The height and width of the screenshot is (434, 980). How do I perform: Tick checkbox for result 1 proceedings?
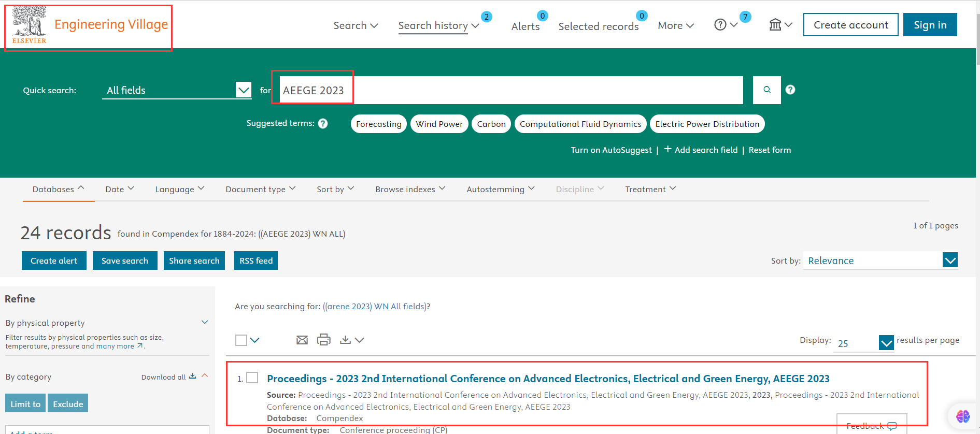[x=252, y=378]
